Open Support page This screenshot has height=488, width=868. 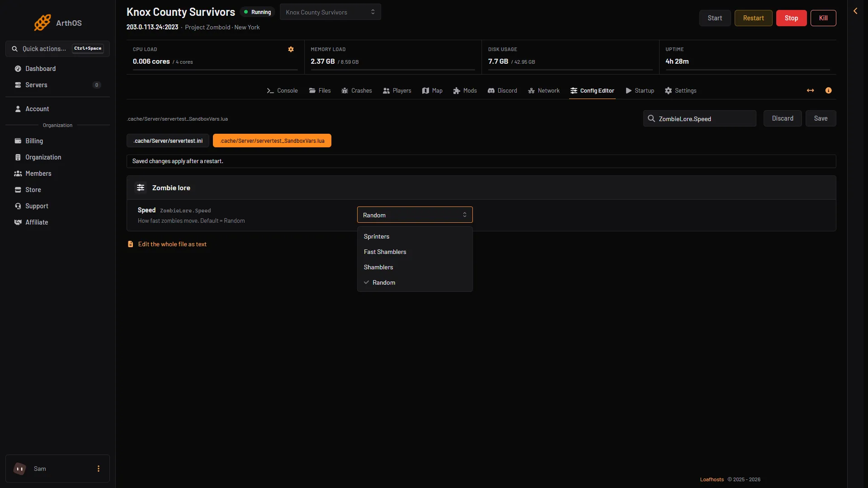(x=57, y=206)
